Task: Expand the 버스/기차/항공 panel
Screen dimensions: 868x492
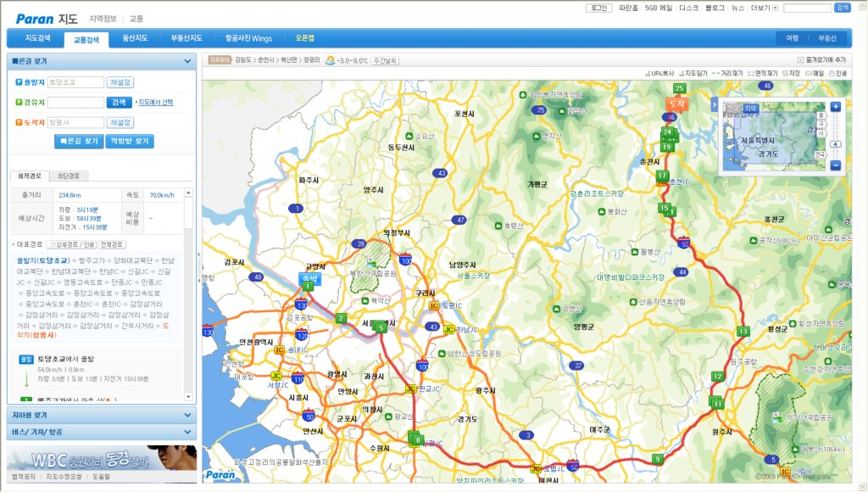Action: click(x=187, y=432)
